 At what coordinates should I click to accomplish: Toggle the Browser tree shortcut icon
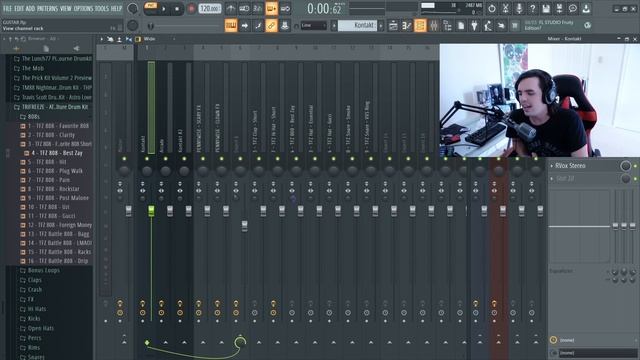[x=447, y=26]
